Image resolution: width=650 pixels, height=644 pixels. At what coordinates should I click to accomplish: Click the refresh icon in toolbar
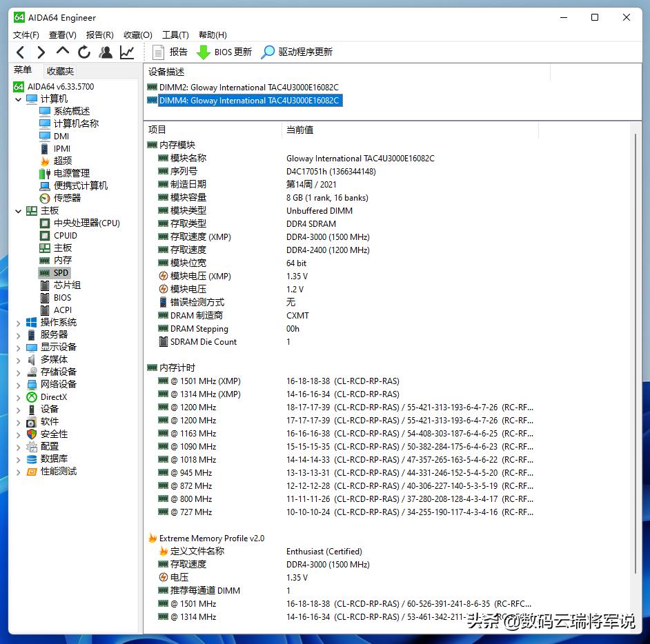point(83,52)
